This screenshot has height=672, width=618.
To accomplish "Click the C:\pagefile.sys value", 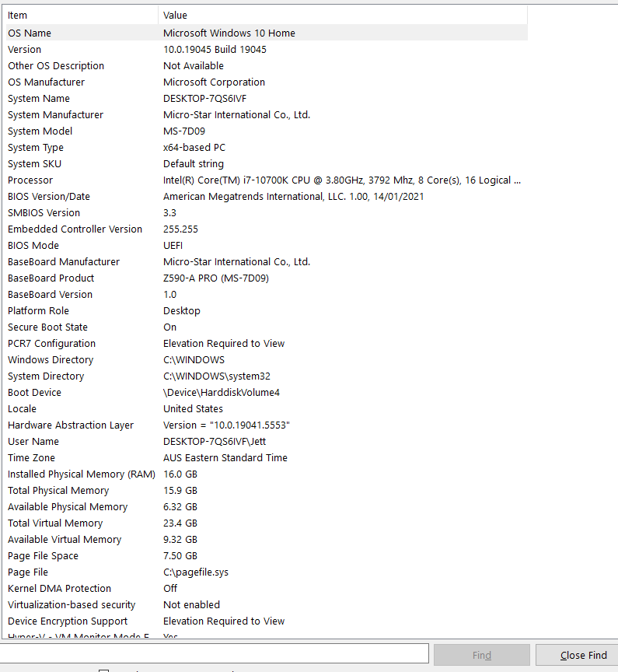I will pyautogui.click(x=196, y=572).
